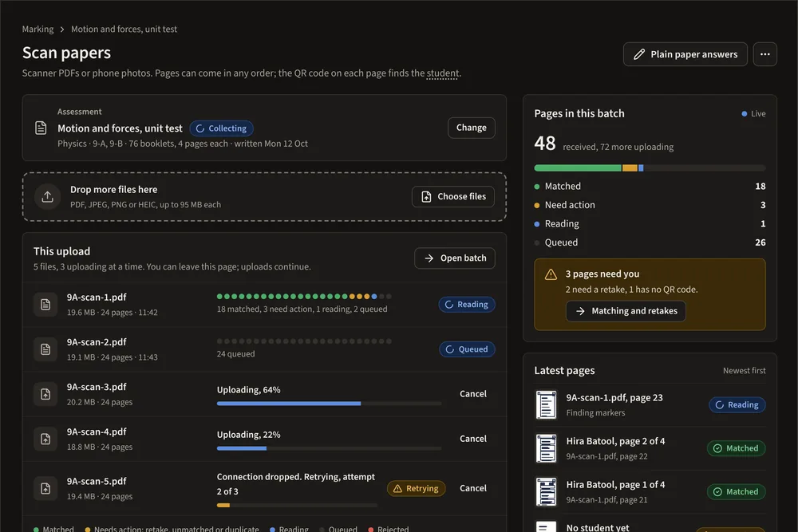Click the Need action count row
Screen dimensions: 798x532
click(x=650, y=205)
